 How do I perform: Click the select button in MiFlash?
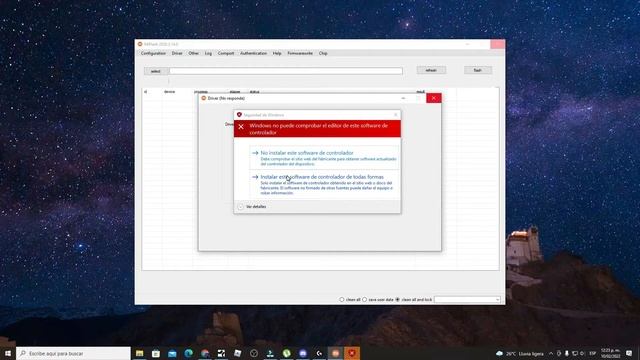click(x=156, y=71)
